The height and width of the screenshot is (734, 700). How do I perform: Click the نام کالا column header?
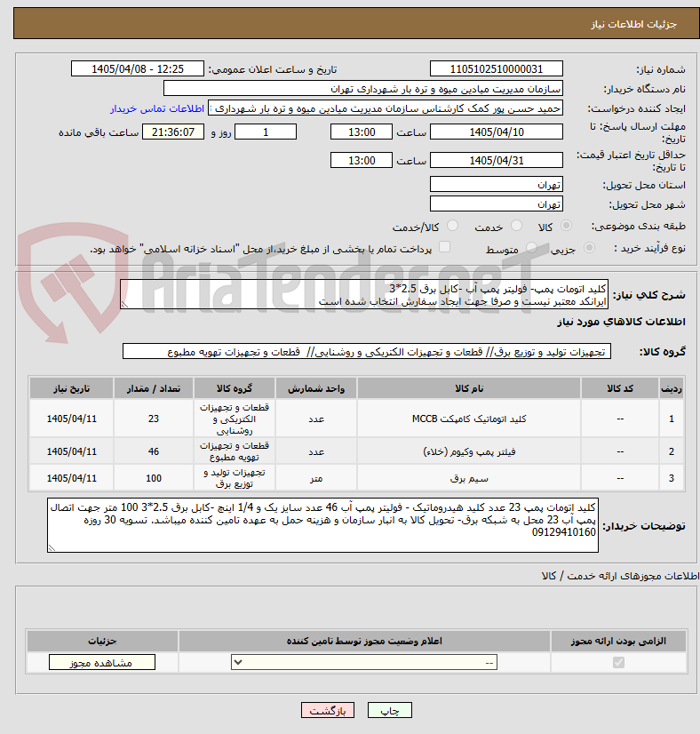click(469, 388)
